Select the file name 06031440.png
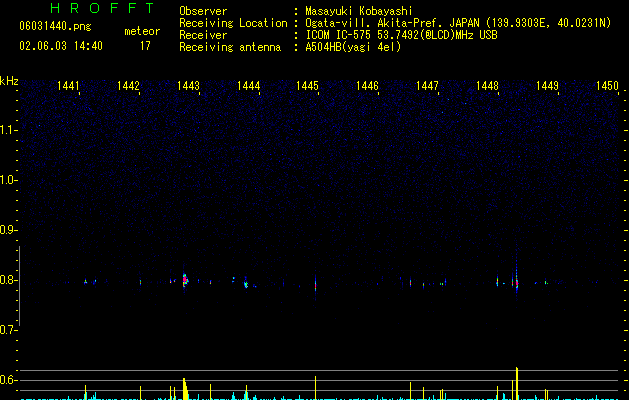The width and height of the screenshot is (629, 400). click(x=55, y=26)
